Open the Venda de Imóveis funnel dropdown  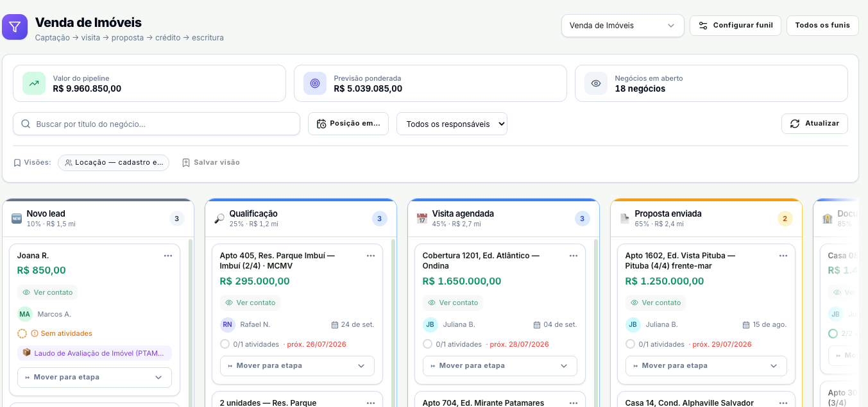(622, 26)
